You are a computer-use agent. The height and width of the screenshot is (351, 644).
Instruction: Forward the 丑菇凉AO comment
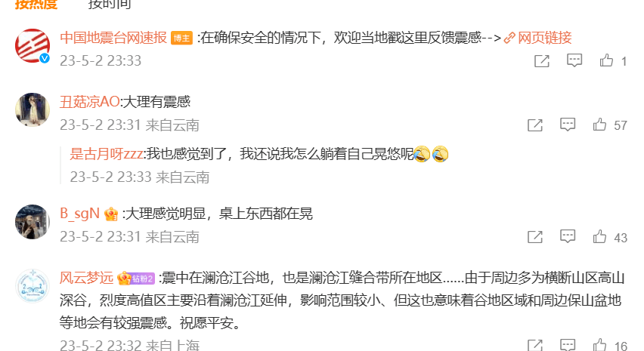coord(534,125)
